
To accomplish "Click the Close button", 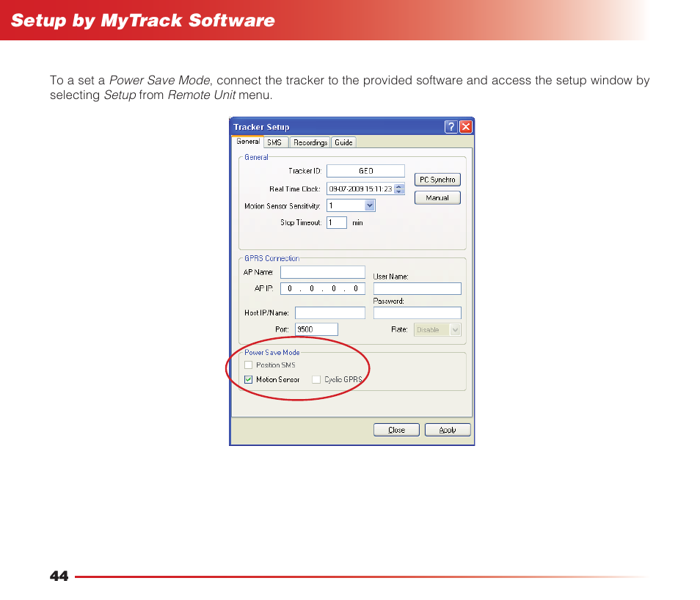I will pyautogui.click(x=396, y=430).
